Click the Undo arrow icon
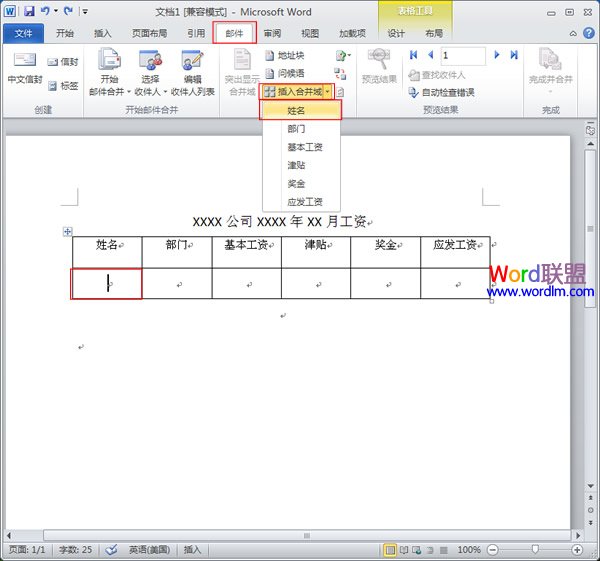Viewport: 600px width, 561px height. tap(46, 11)
